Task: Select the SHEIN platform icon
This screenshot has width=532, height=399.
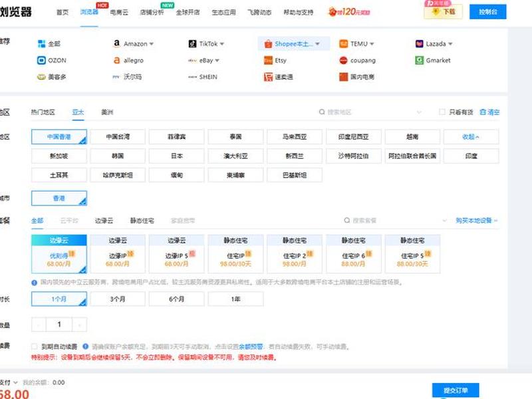Action: coord(192,77)
